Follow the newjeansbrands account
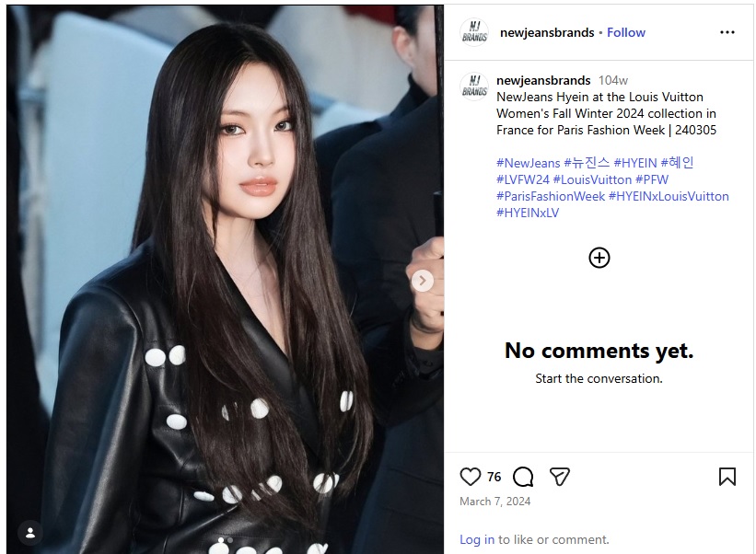 (626, 32)
